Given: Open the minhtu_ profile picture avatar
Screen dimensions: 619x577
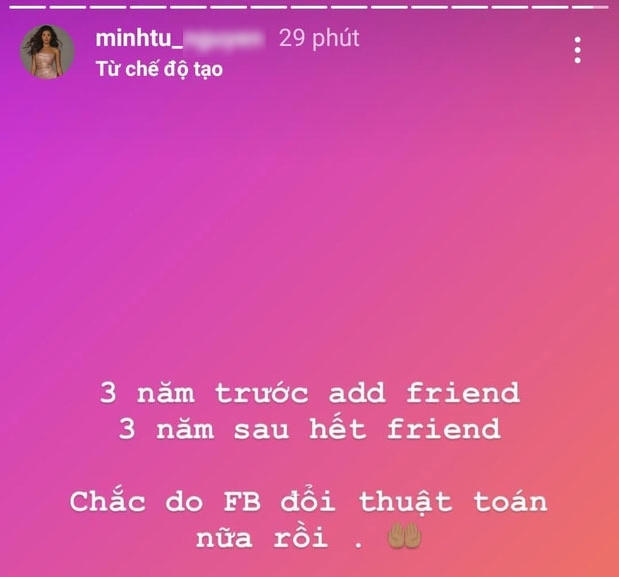Looking at the screenshot, I should (47, 52).
